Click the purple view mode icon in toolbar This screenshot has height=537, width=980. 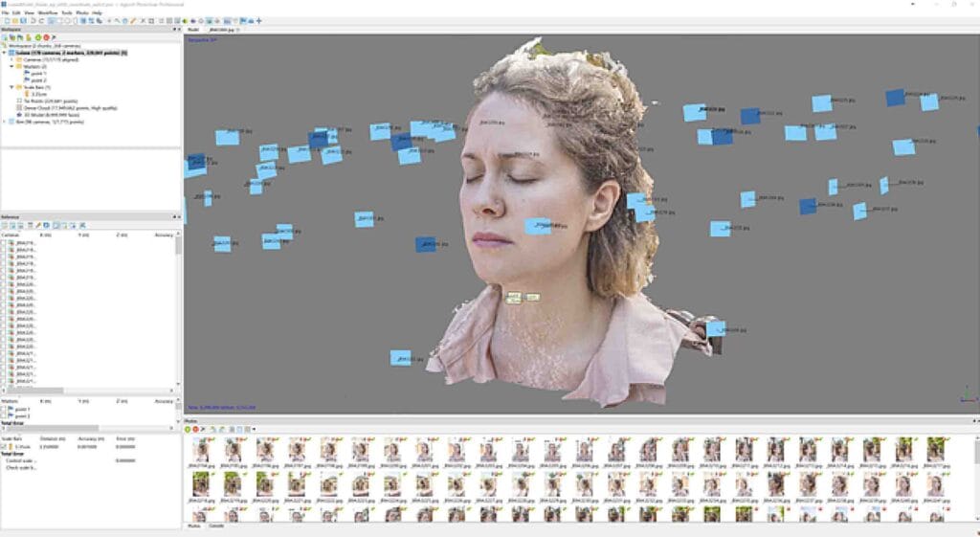[193, 21]
